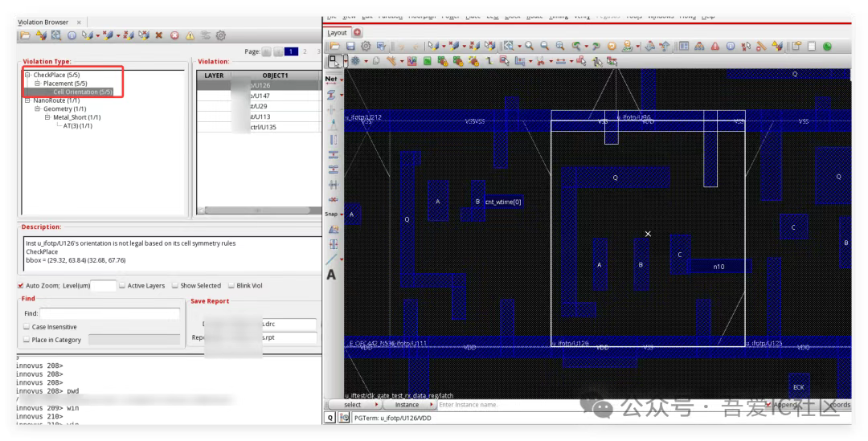Click the Q query icon in bottom bar
This screenshot has height=441, width=868.
(x=330, y=418)
